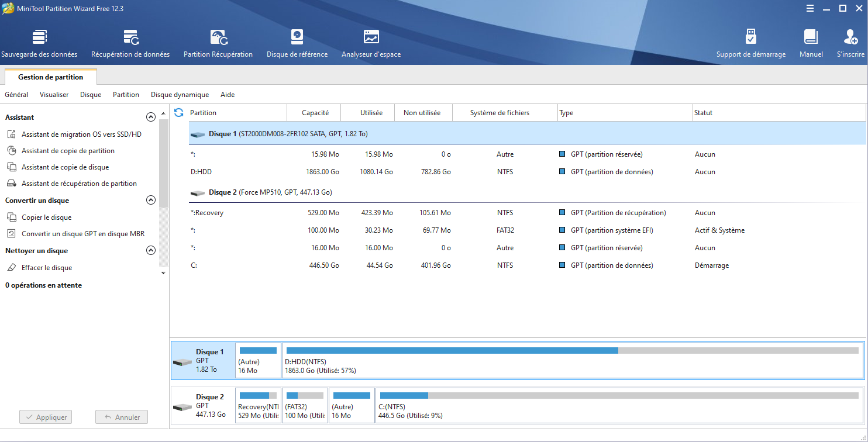Select Recovery block in Disque 2 map
The image size is (868, 442).
258,406
